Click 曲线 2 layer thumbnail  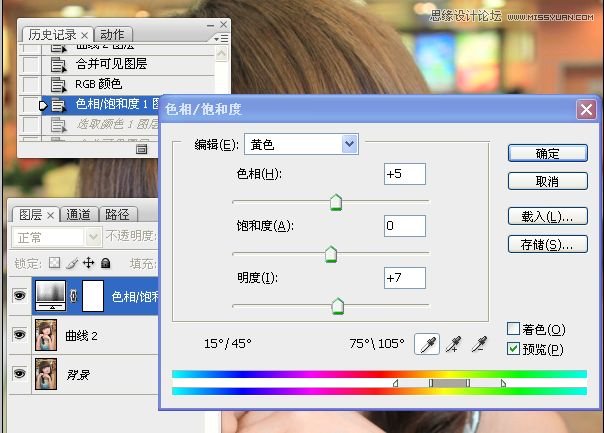pos(46,335)
